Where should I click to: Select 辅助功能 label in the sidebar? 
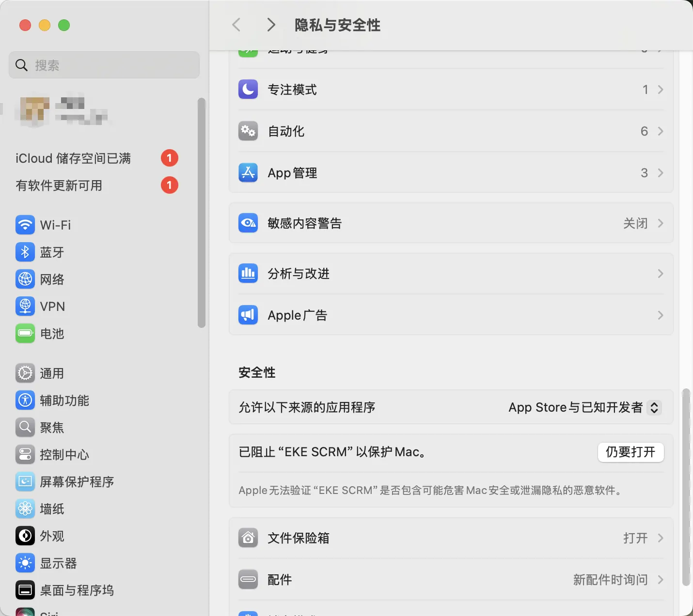[64, 400]
